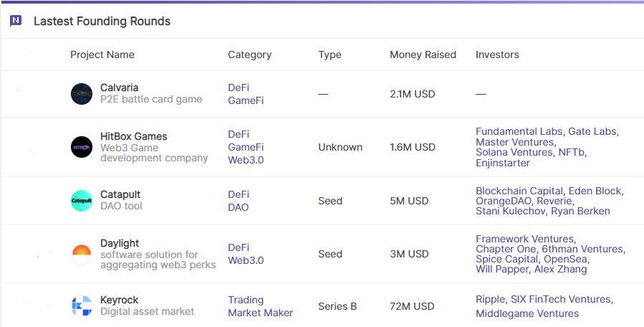Select the 2.1M USD amount
This screenshot has width=644, height=327.
pos(413,94)
